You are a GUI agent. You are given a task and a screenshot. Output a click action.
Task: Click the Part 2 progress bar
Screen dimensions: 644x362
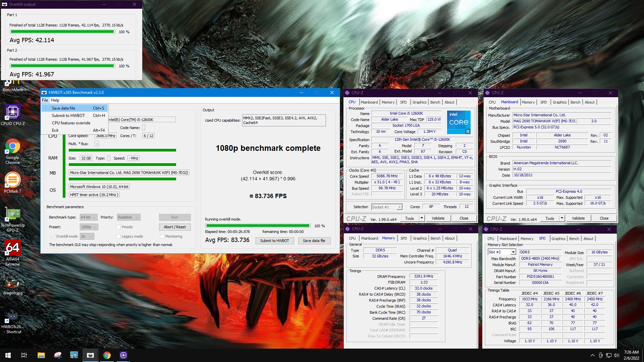click(62, 66)
